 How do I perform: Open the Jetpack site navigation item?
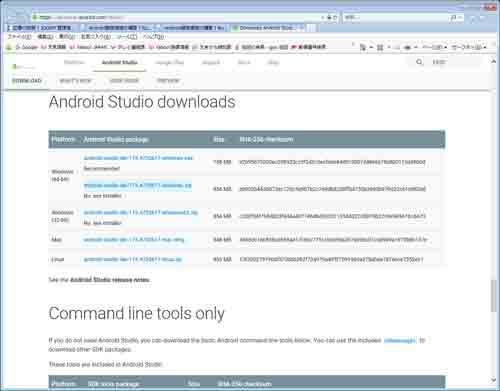[x=211, y=62]
